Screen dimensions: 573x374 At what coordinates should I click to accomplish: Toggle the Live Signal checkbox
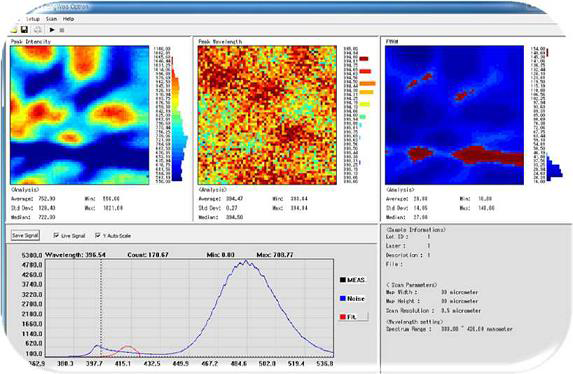[56, 235]
